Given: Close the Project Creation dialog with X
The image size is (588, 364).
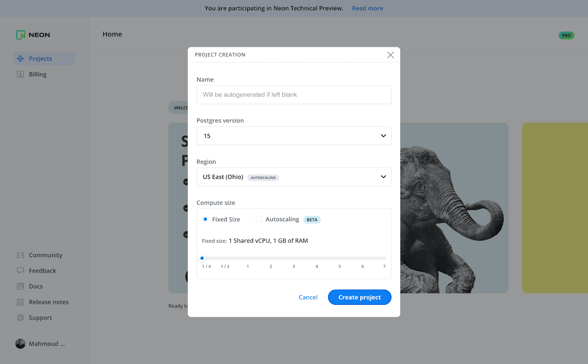Looking at the screenshot, I should click(x=390, y=55).
